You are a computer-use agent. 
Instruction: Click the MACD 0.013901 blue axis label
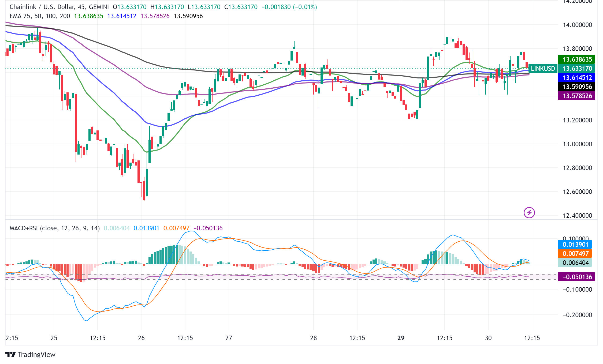575,245
